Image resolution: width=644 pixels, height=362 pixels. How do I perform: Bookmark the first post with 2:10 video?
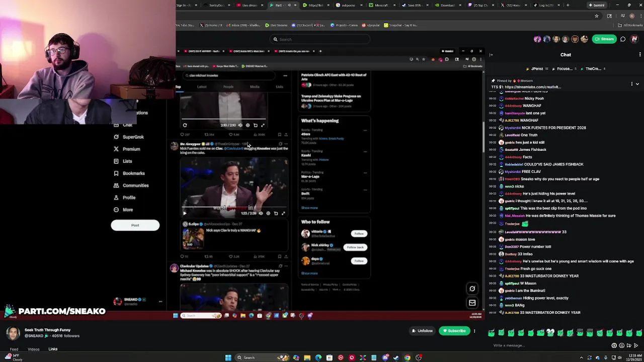(280, 135)
